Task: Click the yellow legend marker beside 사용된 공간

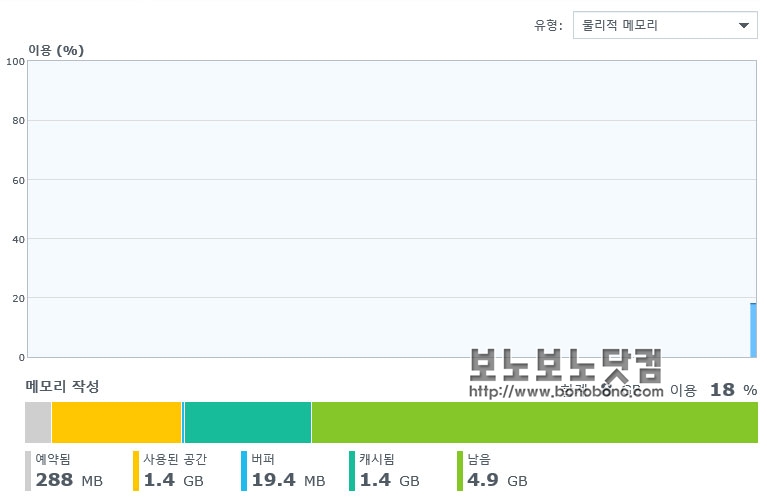Action: [x=136, y=471]
